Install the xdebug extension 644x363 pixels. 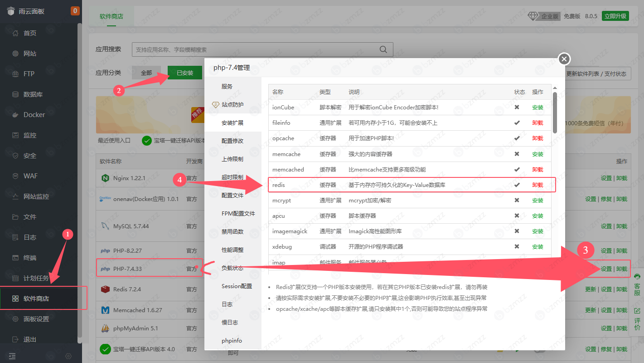click(537, 247)
